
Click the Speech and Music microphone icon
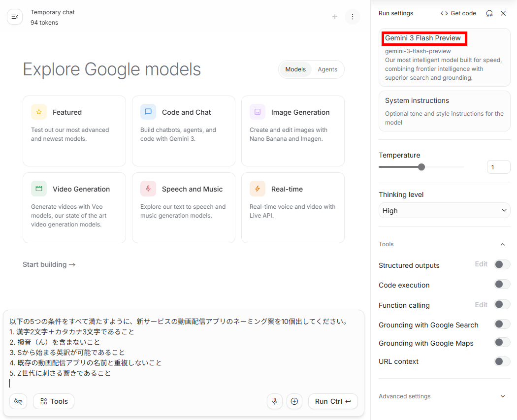[x=148, y=189]
